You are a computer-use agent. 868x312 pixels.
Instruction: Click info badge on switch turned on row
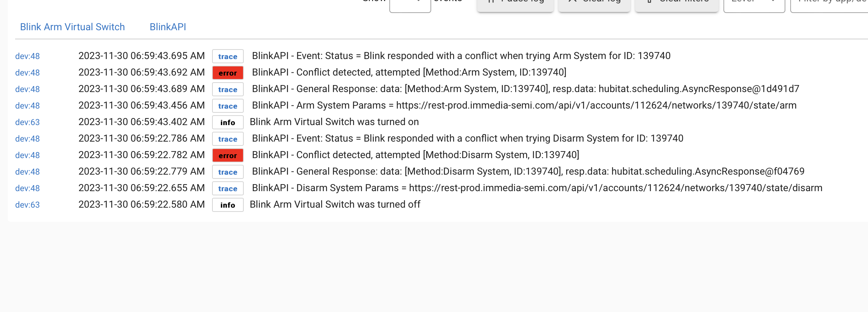228,122
